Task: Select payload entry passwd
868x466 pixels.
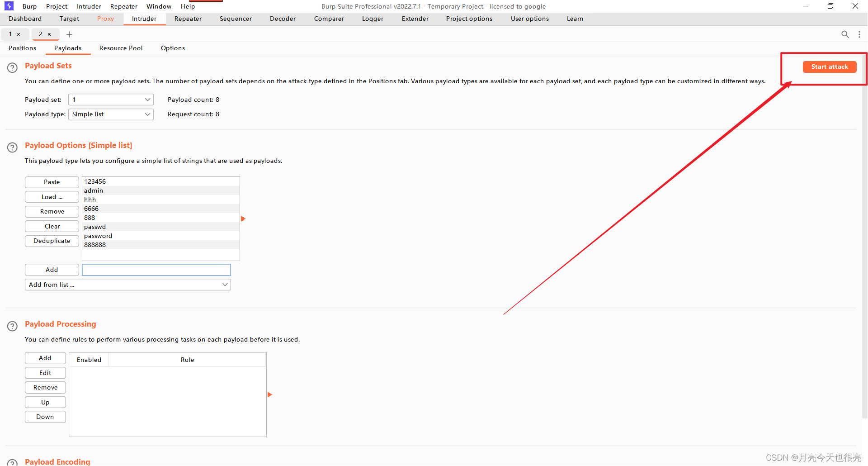Action: (x=161, y=227)
